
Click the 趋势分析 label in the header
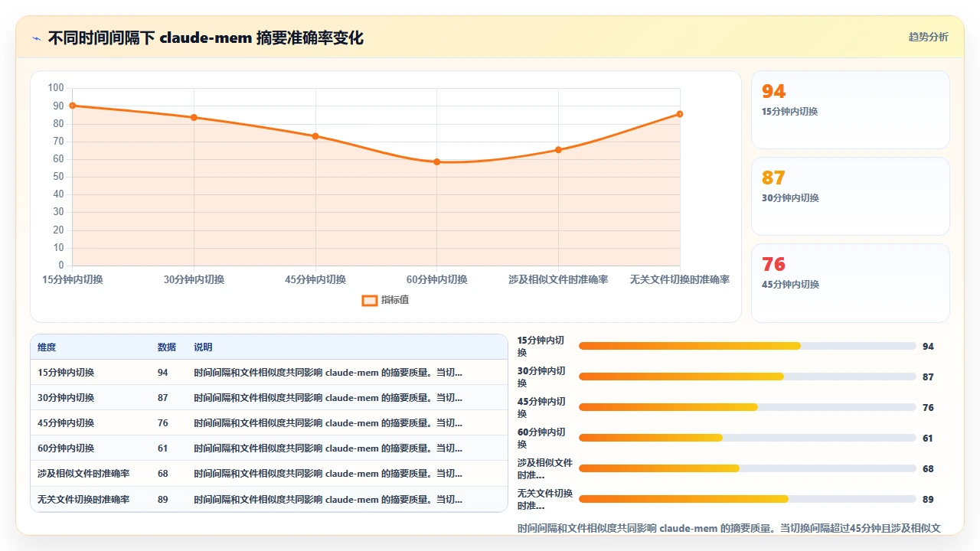click(928, 37)
